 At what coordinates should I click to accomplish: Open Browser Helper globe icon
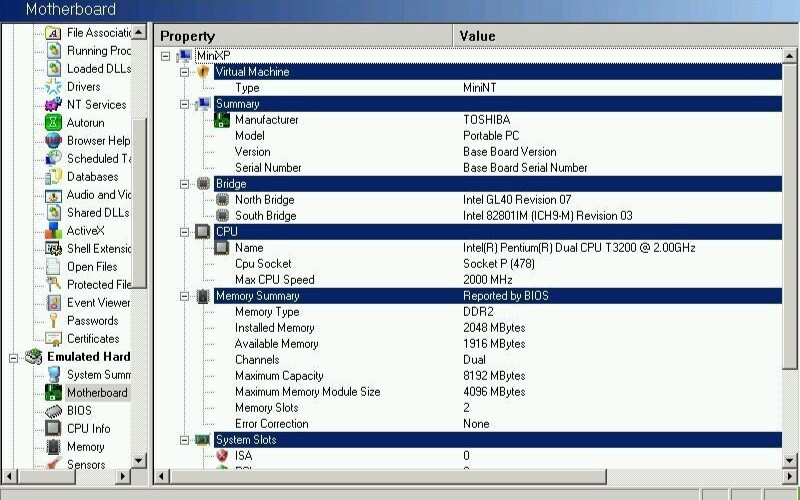pyautogui.click(x=53, y=140)
